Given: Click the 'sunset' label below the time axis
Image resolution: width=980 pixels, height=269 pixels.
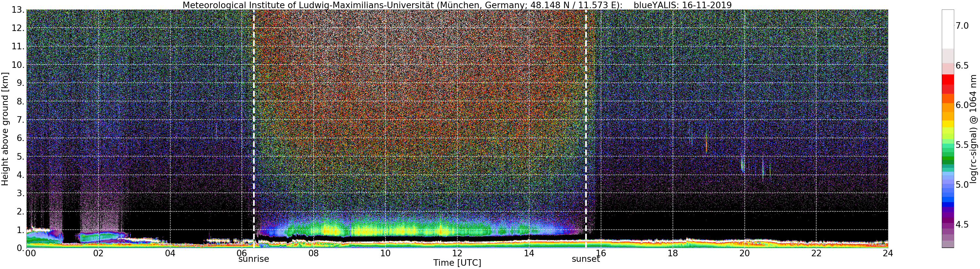Looking at the screenshot, I should click(586, 259).
